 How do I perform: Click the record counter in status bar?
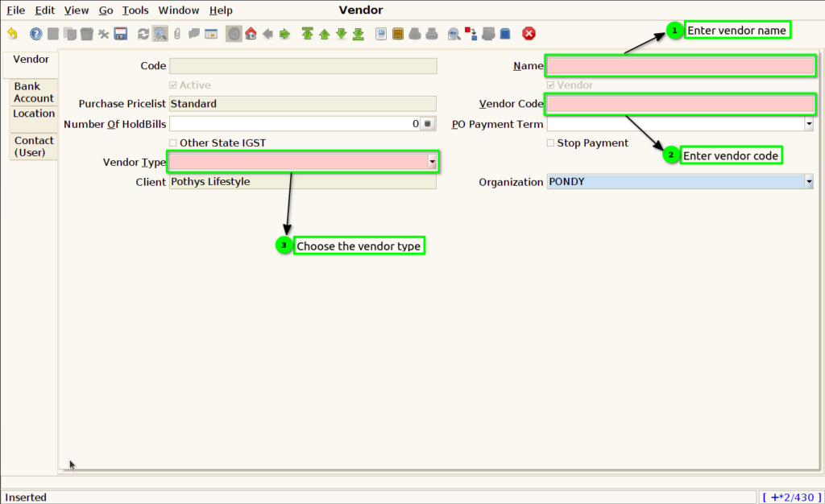[x=791, y=498]
